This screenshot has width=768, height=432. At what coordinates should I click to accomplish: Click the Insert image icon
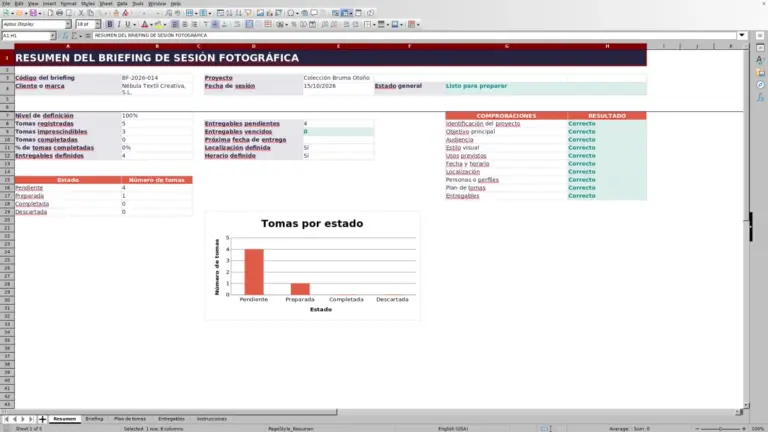coord(260,13)
